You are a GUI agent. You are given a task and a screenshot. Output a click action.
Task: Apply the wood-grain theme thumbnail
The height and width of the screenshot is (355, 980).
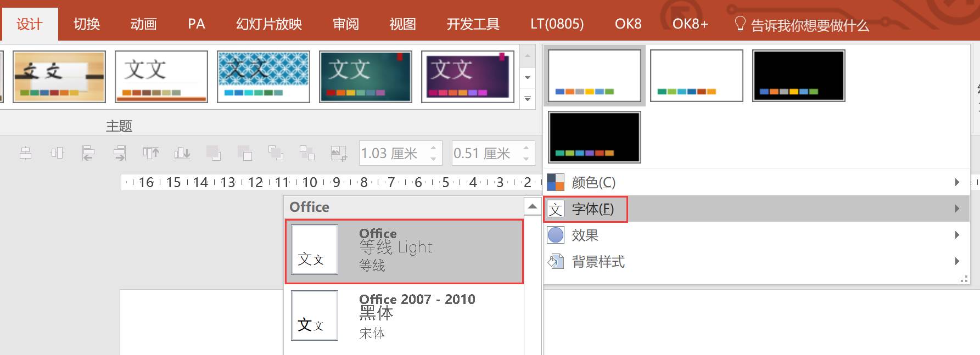coord(59,77)
